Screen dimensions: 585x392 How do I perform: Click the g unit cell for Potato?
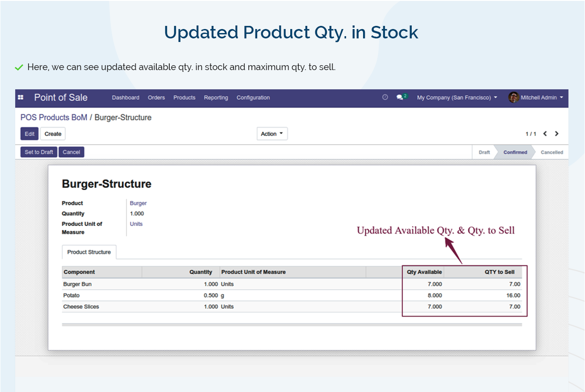[222, 296]
